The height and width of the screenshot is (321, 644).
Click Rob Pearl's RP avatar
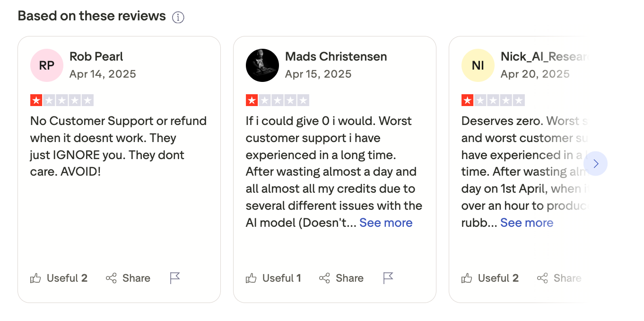46,65
